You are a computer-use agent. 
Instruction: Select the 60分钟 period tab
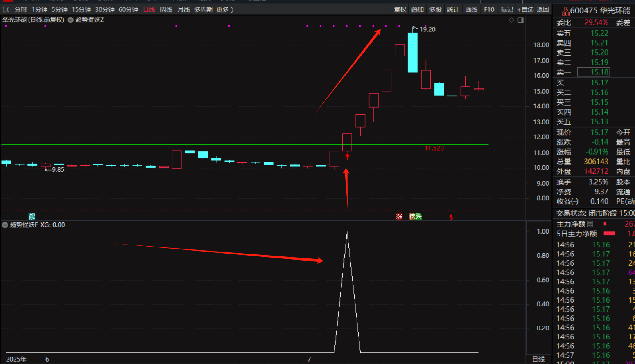coord(128,9)
